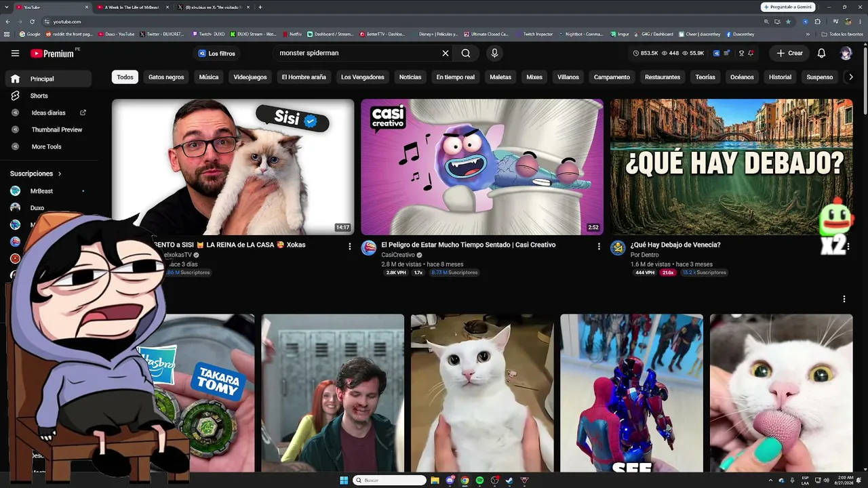Select the Gatos negros chip
The image size is (868, 488).
[x=166, y=77]
